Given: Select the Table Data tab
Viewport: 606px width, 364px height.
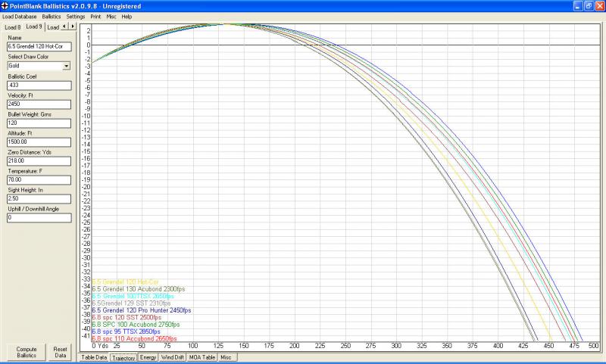Looking at the screenshot, I should (x=94, y=357).
